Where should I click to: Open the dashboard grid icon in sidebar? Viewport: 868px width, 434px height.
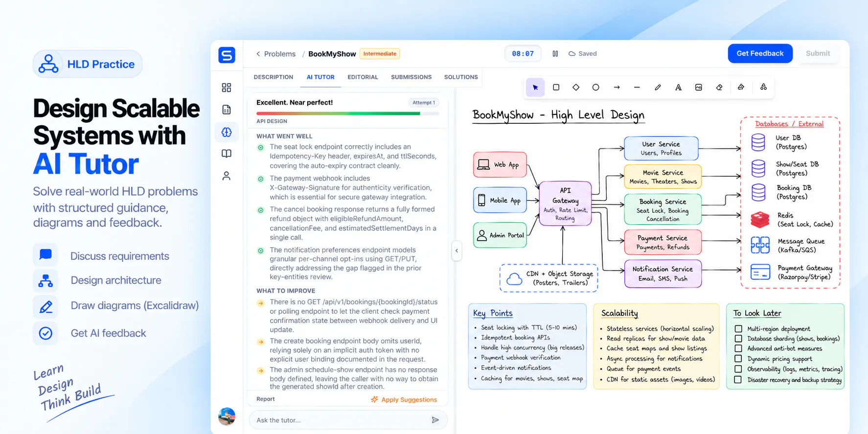pos(227,88)
